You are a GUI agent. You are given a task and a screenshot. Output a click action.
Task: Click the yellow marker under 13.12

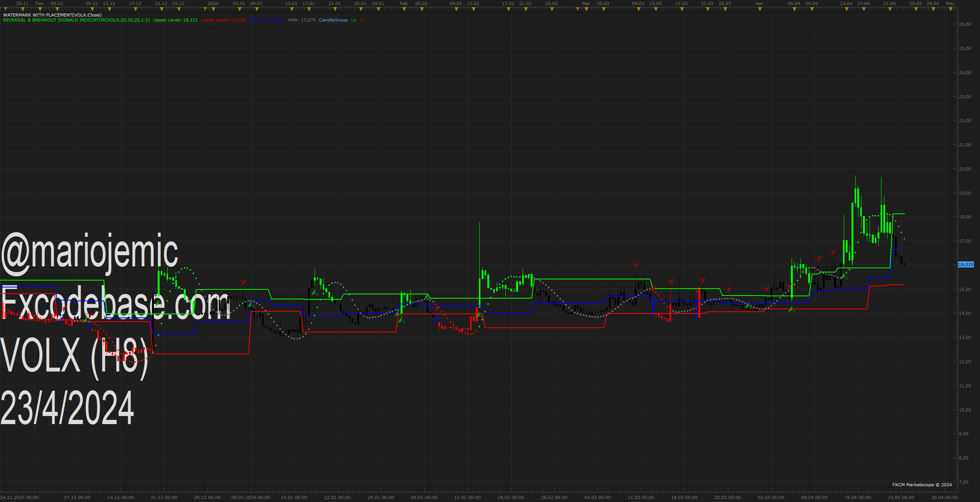pyautogui.click(x=109, y=9)
